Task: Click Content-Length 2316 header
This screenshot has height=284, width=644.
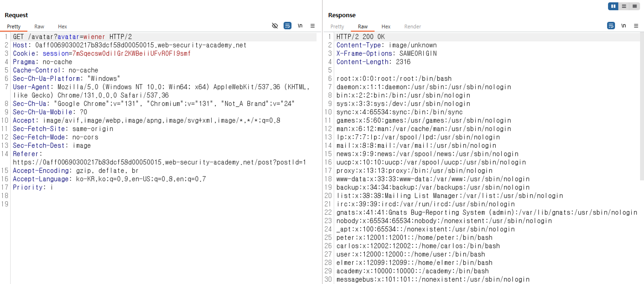Action: click(x=373, y=62)
